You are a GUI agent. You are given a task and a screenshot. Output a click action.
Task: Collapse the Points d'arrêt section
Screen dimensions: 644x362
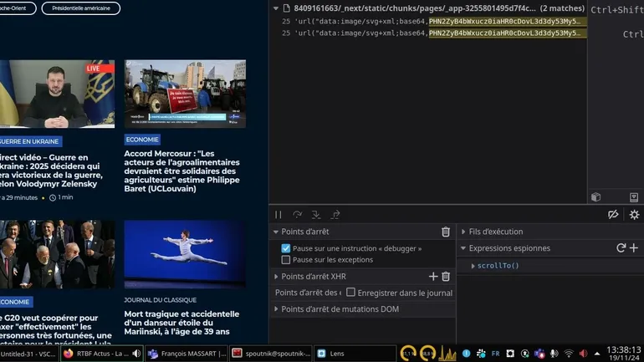tap(276, 232)
